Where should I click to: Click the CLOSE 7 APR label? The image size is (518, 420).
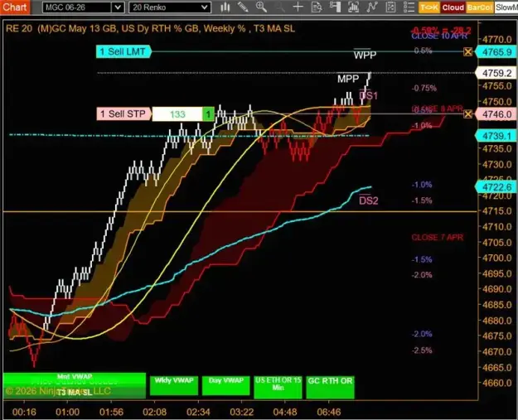pos(437,238)
